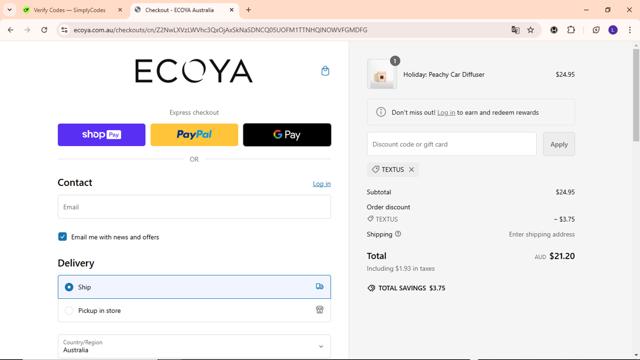Open the tab search dropdown arrow
Image resolution: width=640 pixels, height=360 pixels.
click(x=9, y=10)
